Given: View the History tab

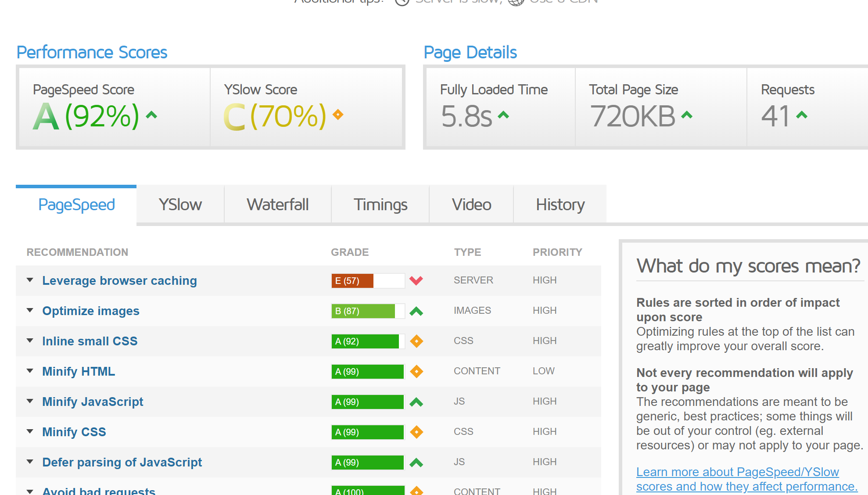Looking at the screenshot, I should pyautogui.click(x=560, y=204).
